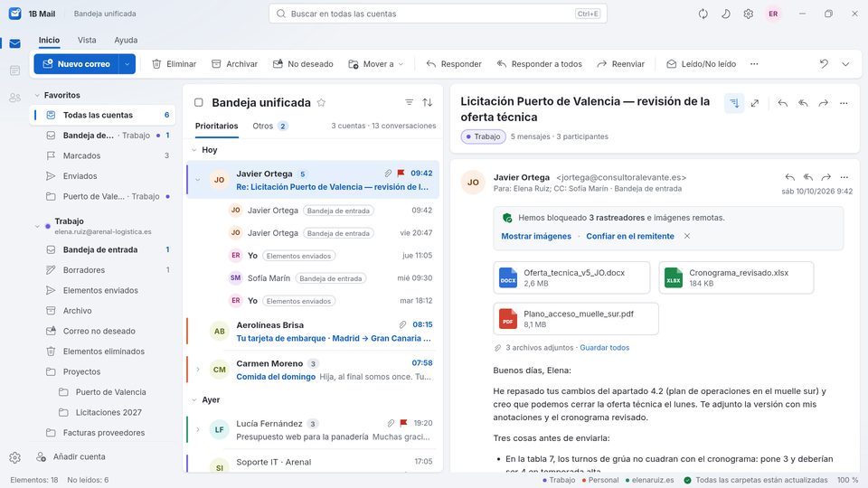The height and width of the screenshot is (488, 868).
Task: Compose with Nuevo correo button
Action: coord(77,64)
